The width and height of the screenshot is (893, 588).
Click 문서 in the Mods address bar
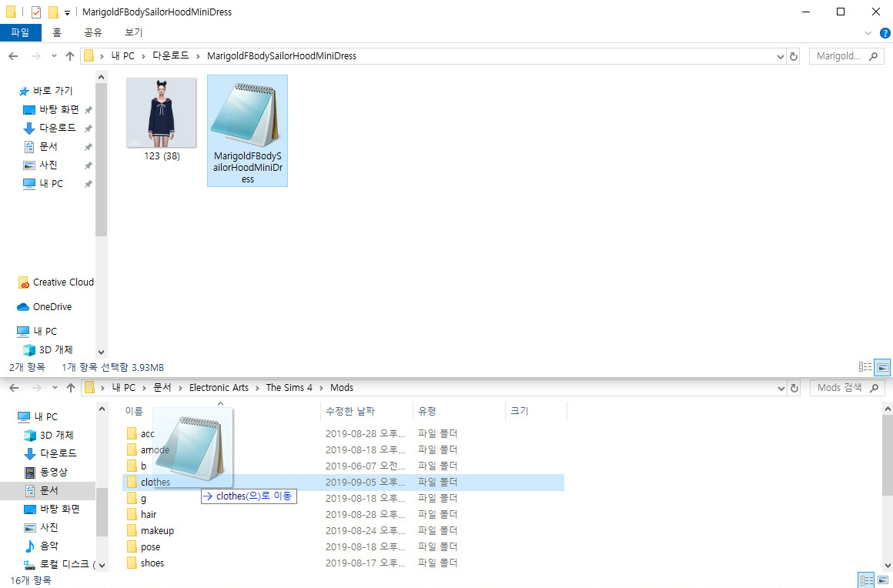162,388
